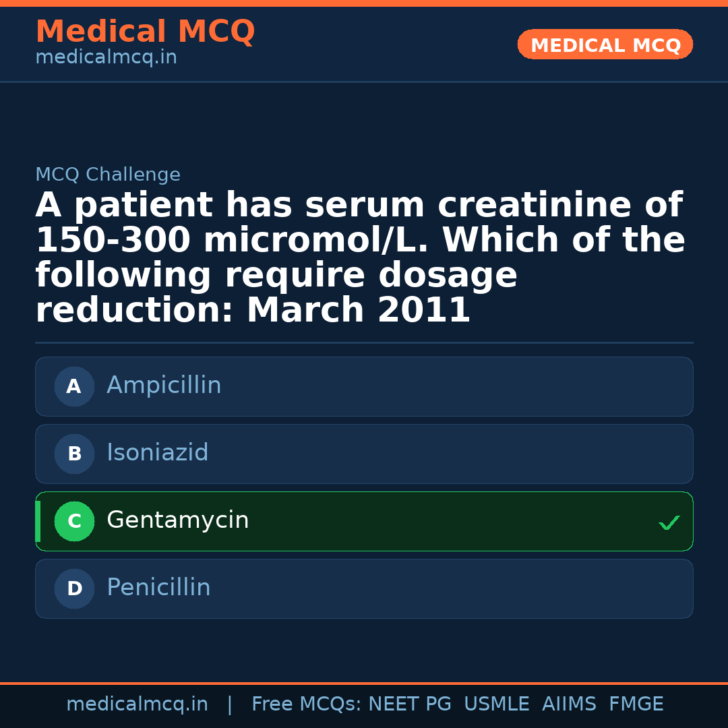The image size is (728, 728).
Task: Click the circled letter B icon
Action: [x=74, y=454]
